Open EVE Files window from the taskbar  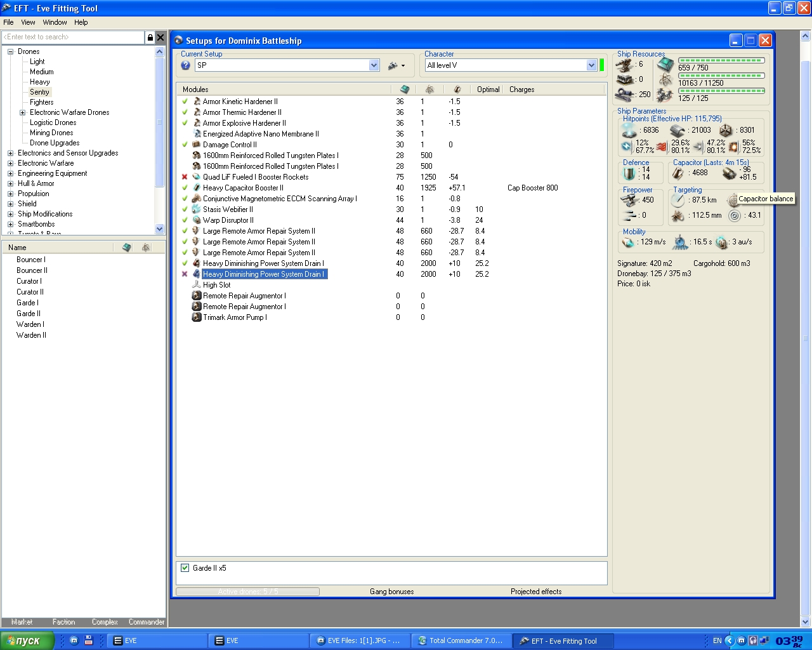[359, 640]
